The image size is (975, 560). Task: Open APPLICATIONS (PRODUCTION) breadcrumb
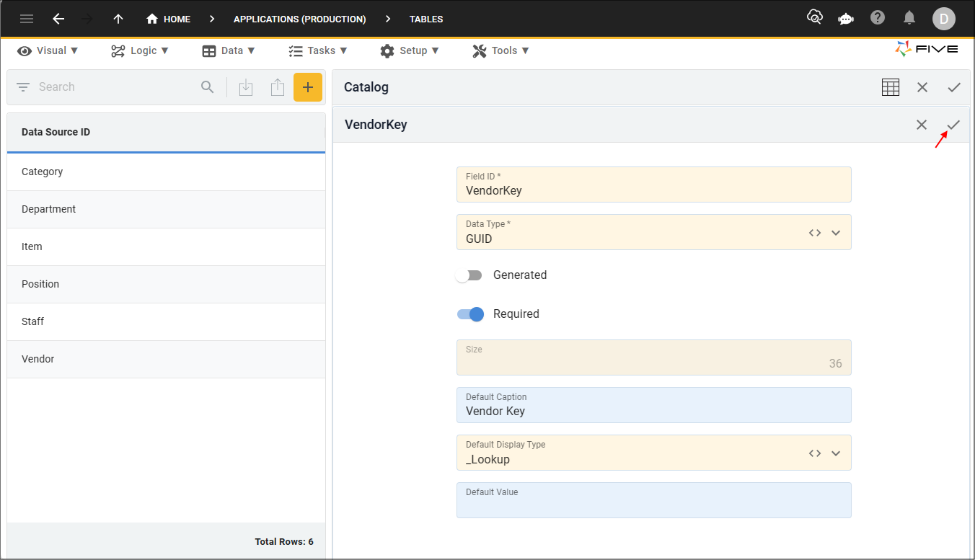coord(299,19)
